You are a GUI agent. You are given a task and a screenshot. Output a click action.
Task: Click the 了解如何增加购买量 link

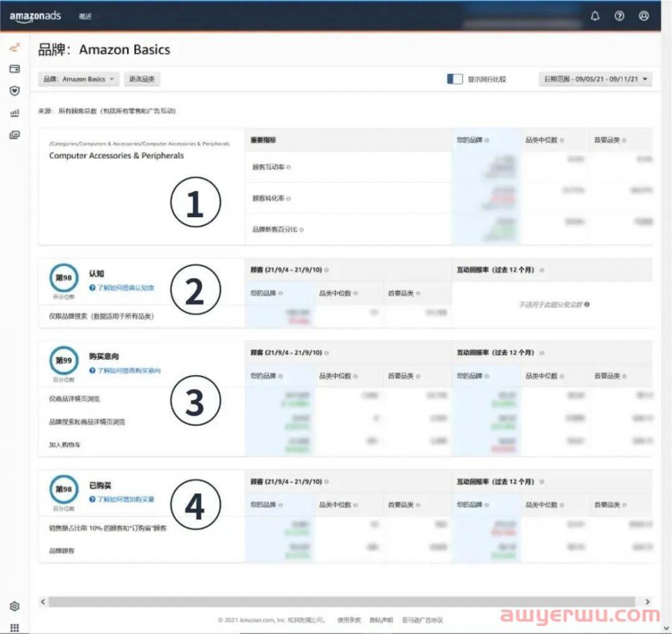pyautogui.click(x=125, y=500)
